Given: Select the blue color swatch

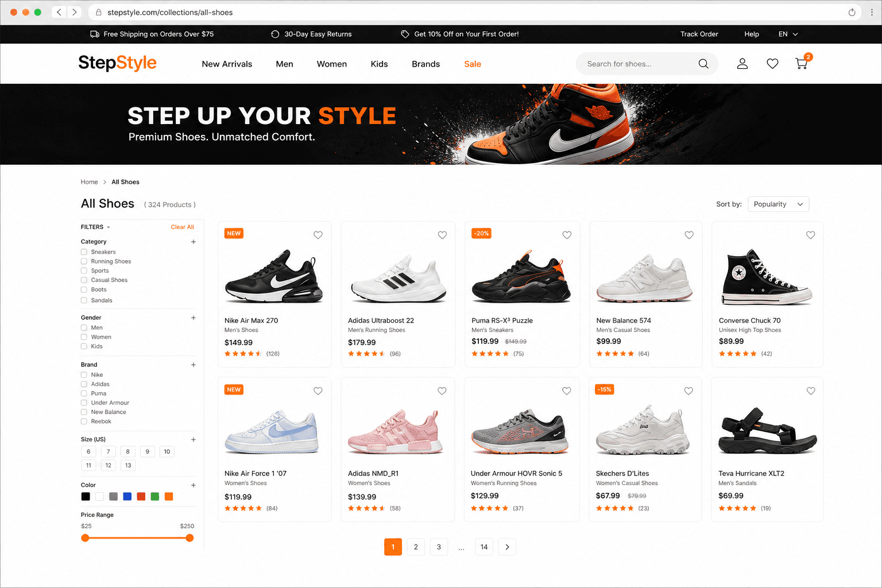Looking at the screenshot, I should pos(127,497).
